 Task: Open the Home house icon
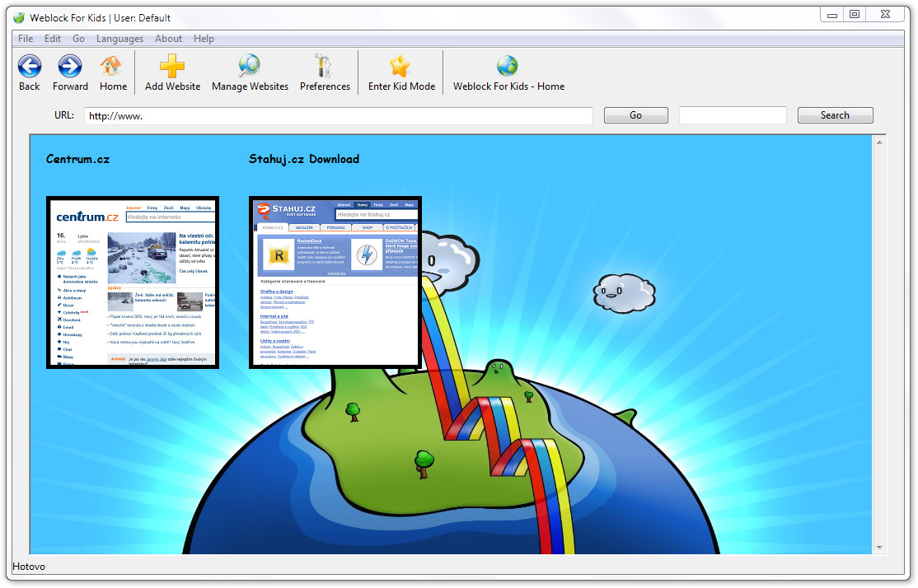pyautogui.click(x=110, y=66)
